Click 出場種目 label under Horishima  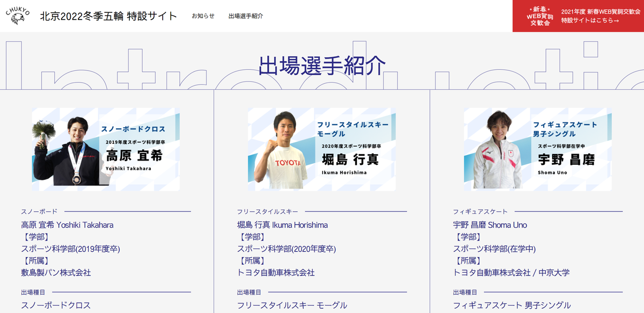[x=249, y=292]
